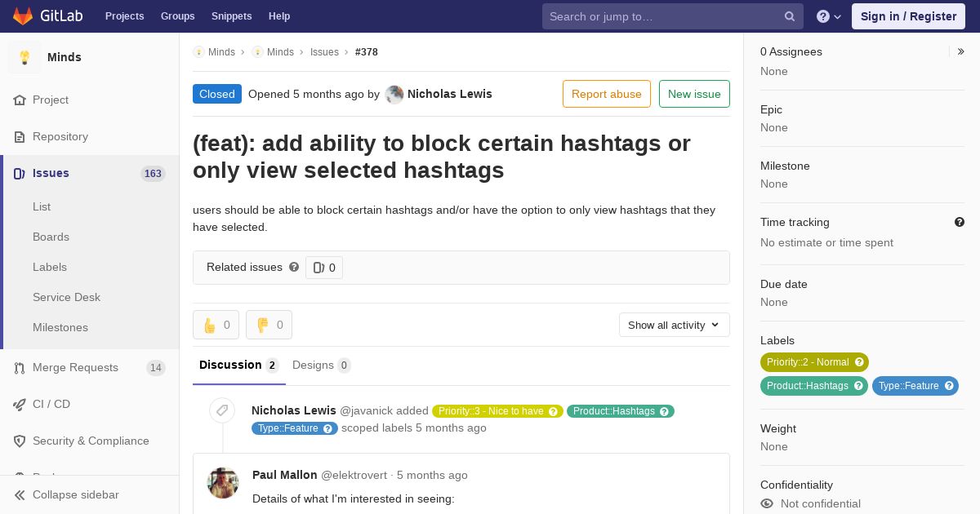The image size is (980, 514).
Task: Give a thumbs up reaction
Action: tap(216, 325)
